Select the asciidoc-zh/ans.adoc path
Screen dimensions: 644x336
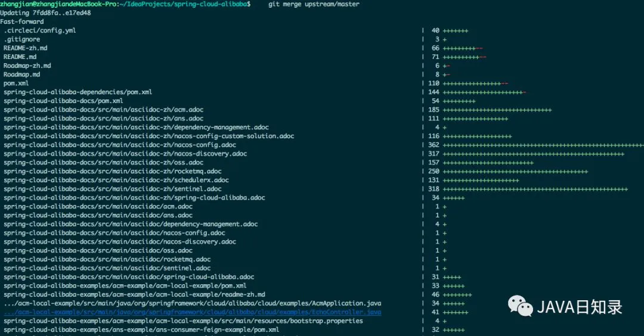104,119
